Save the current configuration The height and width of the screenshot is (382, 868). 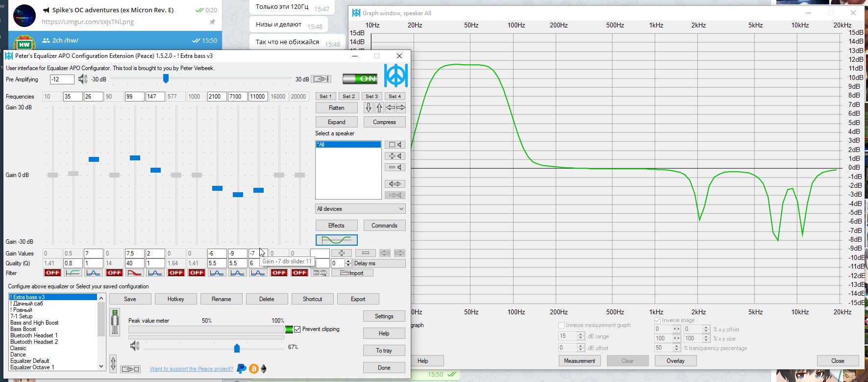click(130, 299)
